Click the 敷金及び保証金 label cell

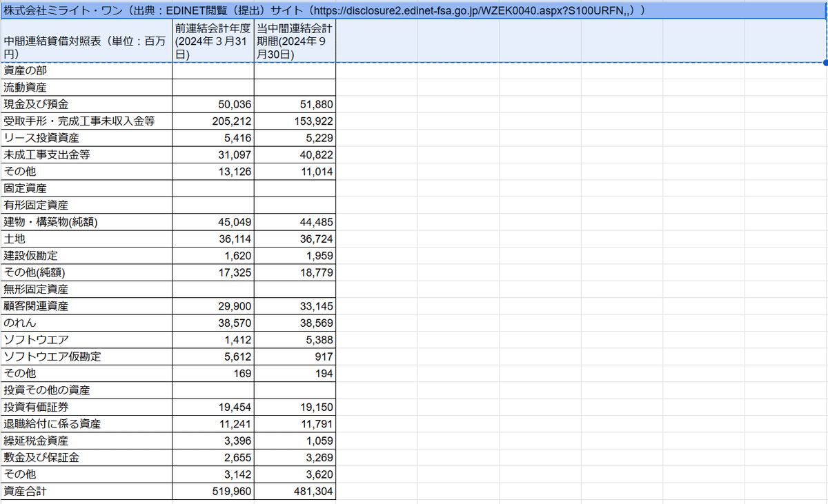(87, 457)
